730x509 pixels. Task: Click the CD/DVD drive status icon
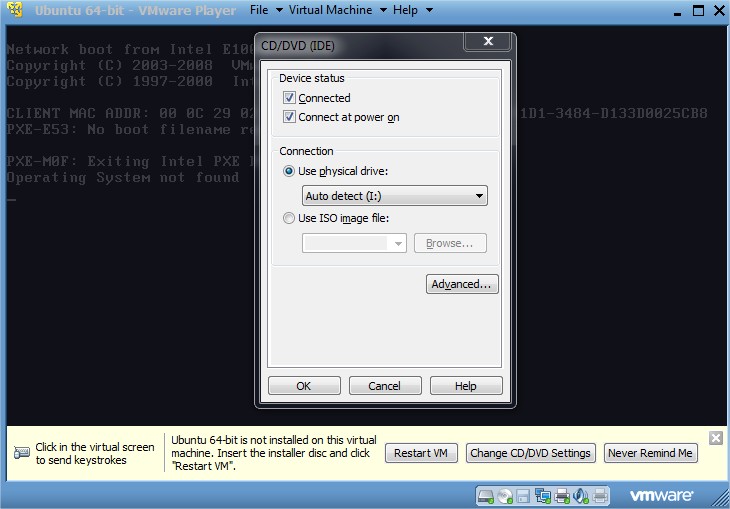505,496
